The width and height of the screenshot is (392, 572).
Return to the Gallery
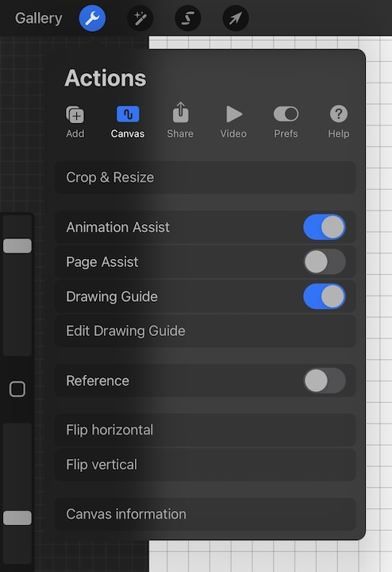(39, 17)
